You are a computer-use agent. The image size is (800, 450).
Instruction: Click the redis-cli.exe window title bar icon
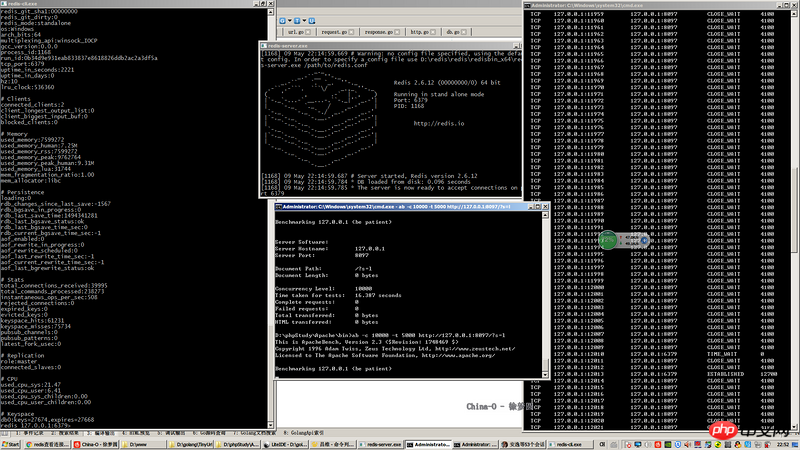tap(4, 4)
